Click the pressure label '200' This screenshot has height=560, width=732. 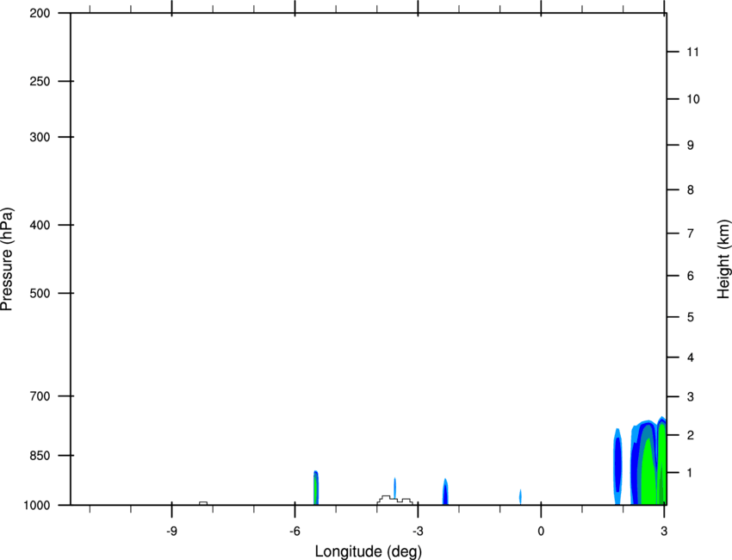click(40, 13)
